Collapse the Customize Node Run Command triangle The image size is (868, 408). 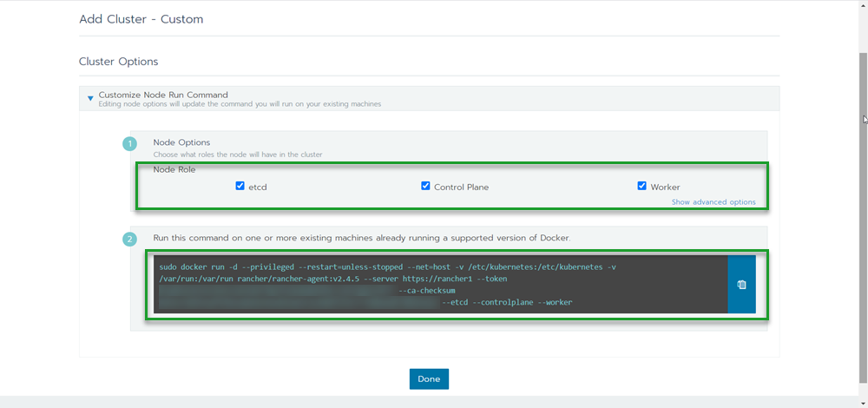point(90,98)
